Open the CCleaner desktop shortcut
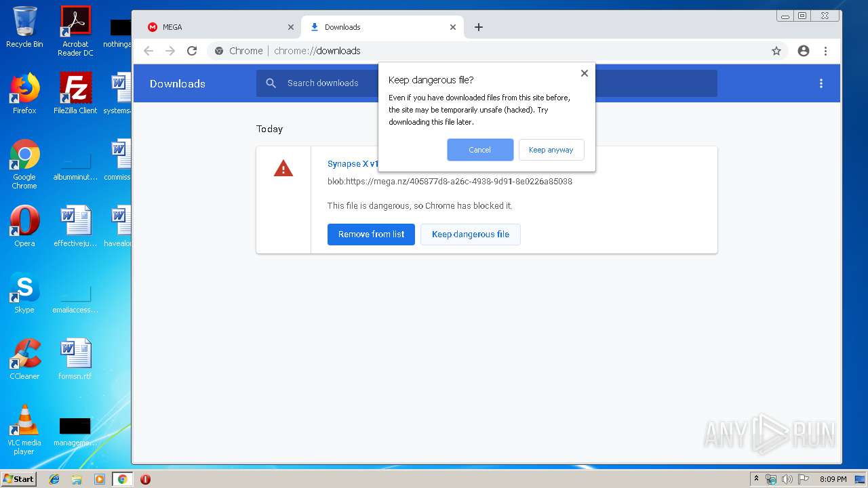 [x=24, y=359]
